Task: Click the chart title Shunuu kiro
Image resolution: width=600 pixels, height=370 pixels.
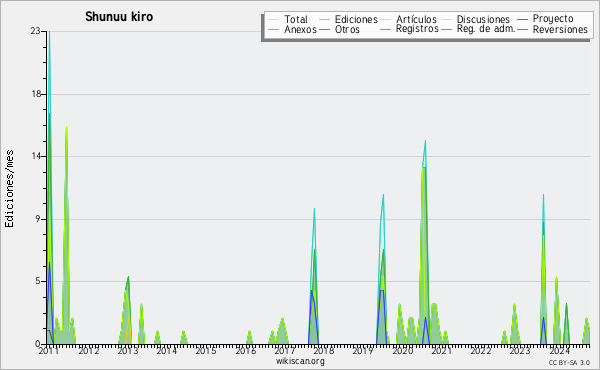Action: (x=119, y=17)
